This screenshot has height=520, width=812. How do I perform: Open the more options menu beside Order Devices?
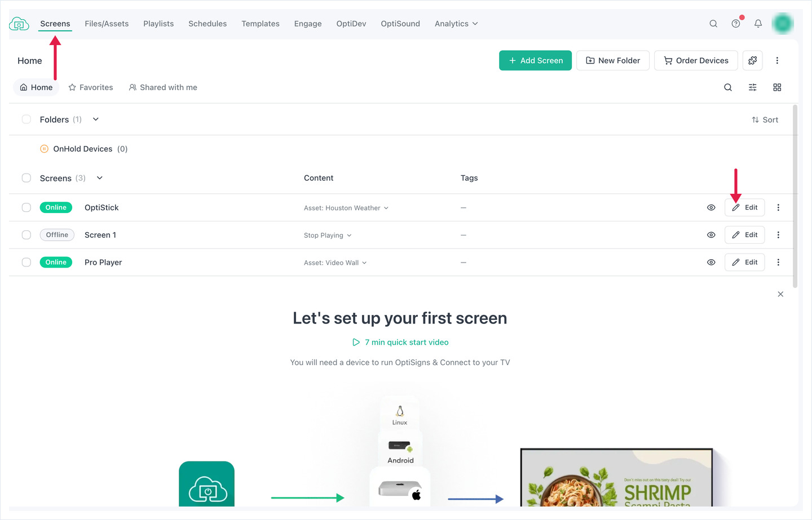[x=777, y=60]
